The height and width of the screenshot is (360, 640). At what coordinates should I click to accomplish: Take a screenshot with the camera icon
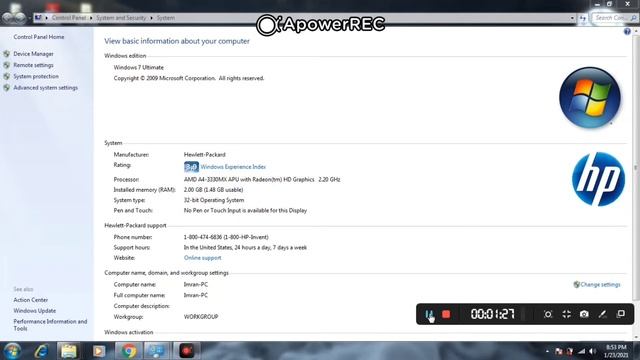[584, 314]
